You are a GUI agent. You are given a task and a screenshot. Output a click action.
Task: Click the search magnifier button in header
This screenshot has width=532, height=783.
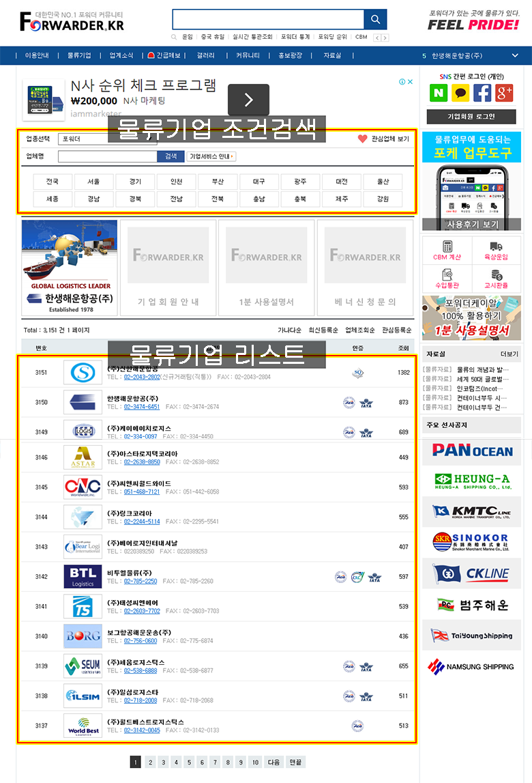(375, 20)
